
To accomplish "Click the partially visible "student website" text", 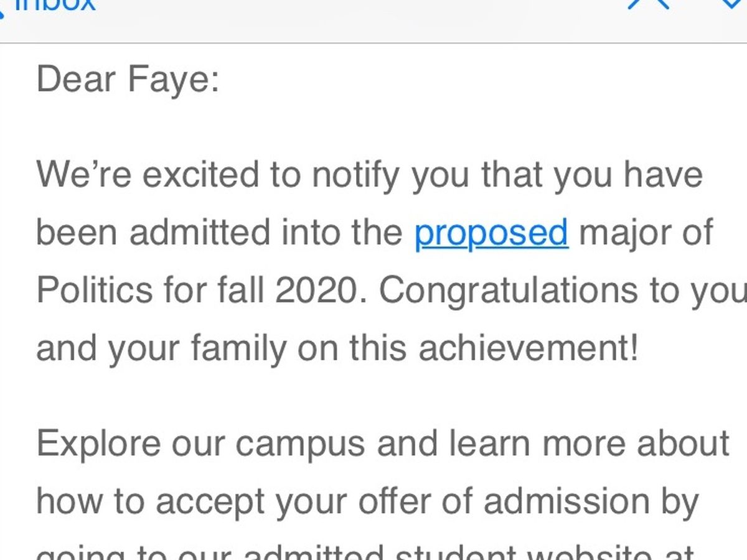I will [492, 553].
